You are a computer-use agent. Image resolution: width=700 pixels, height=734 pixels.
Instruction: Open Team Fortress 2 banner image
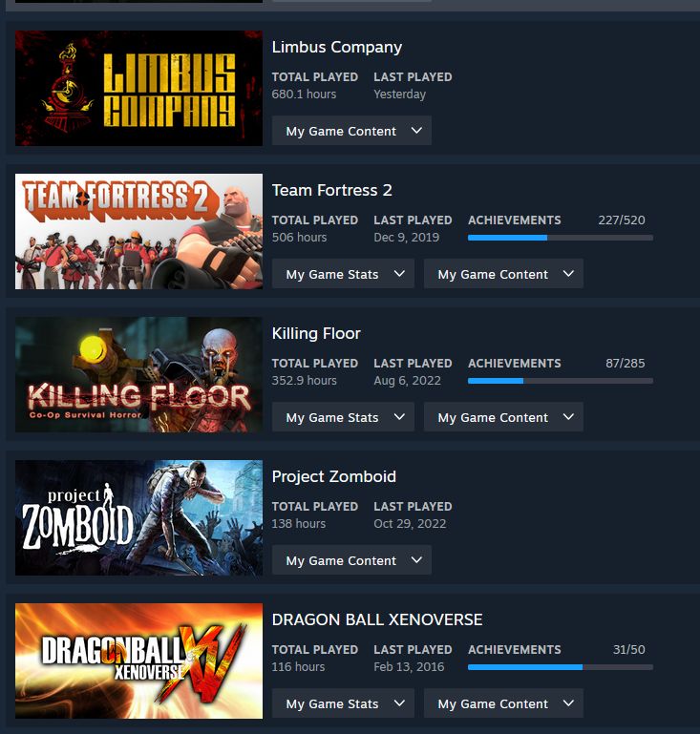point(138,231)
